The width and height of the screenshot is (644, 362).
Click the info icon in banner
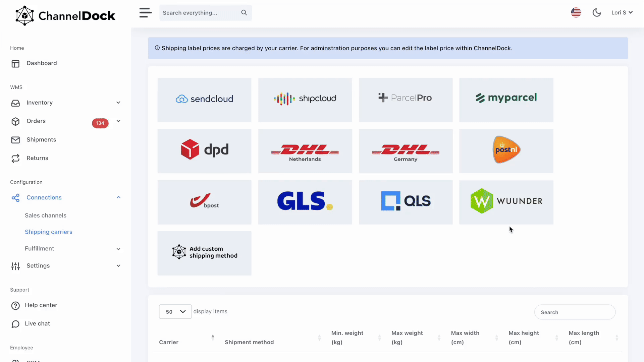click(x=157, y=48)
